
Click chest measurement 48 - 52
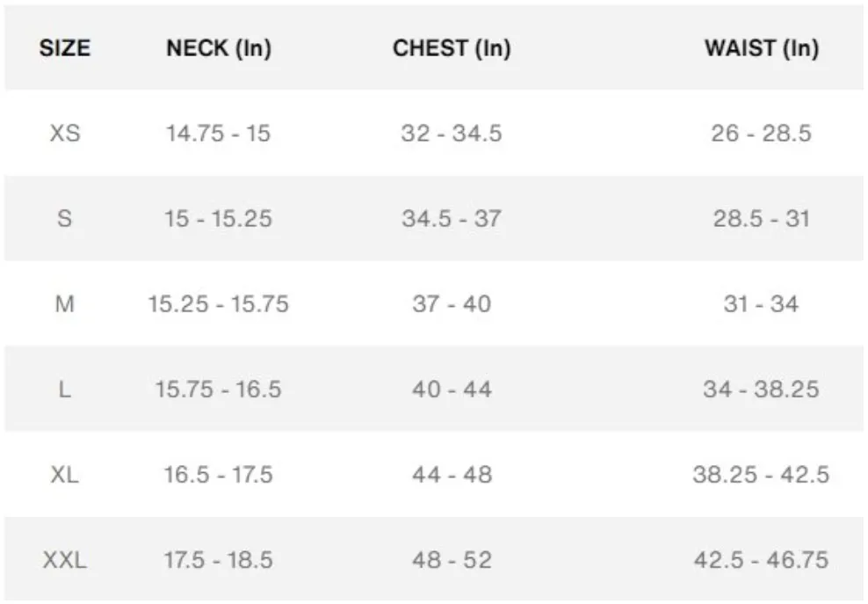click(452, 560)
